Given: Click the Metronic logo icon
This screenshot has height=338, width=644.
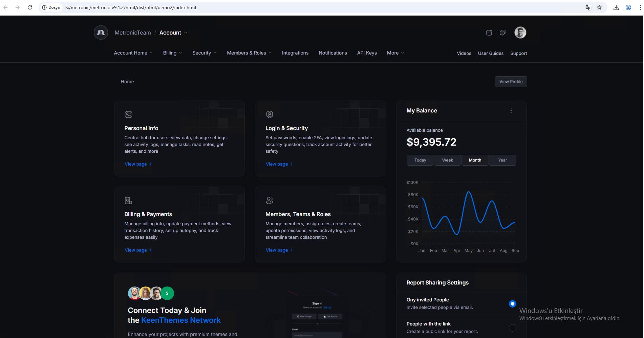Looking at the screenshot, I should [x=101, y=33].
